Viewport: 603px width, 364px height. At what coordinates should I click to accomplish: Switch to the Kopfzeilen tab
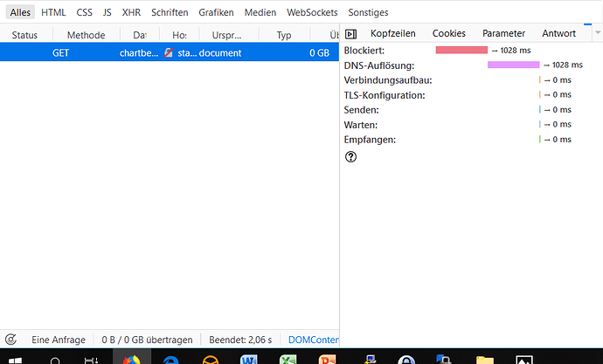tap(392, 33)
